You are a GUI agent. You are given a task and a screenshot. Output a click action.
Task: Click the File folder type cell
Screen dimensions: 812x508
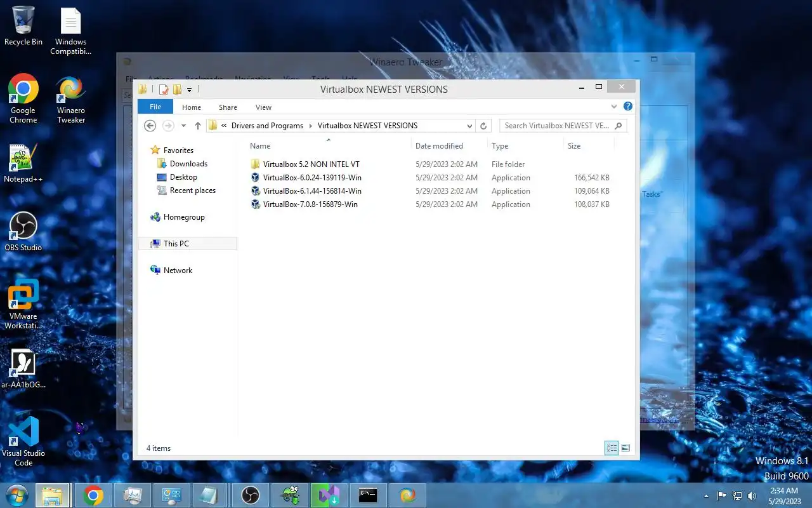point(508,164)
